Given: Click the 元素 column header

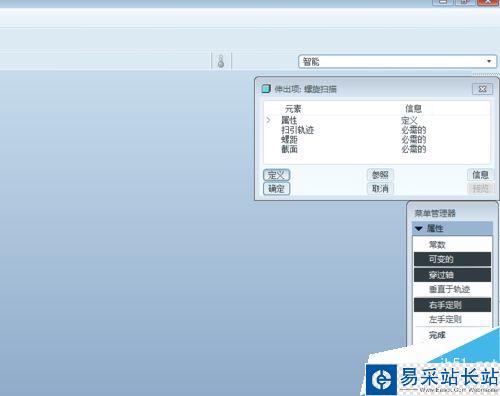Looking at the screenshot, I should pos(293,109).
